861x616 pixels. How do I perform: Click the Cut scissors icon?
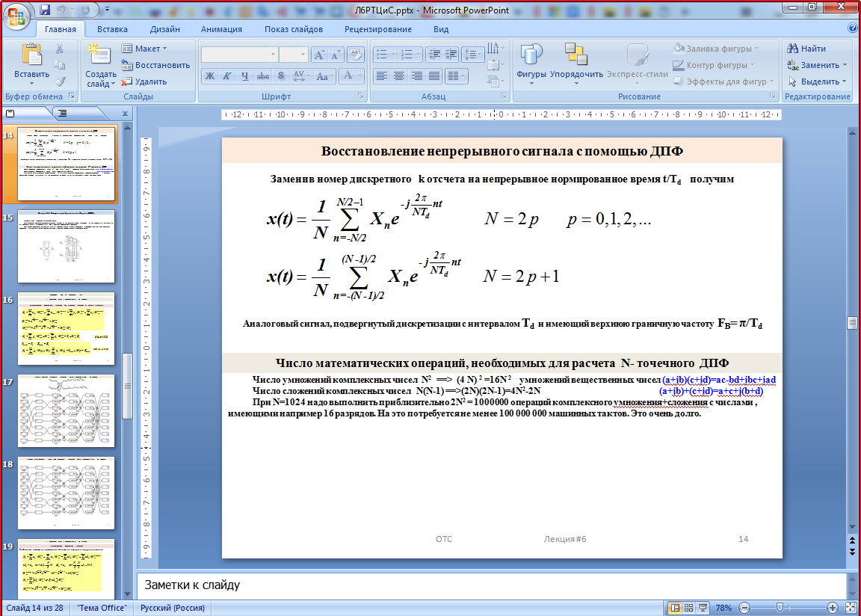click(60, 49)
